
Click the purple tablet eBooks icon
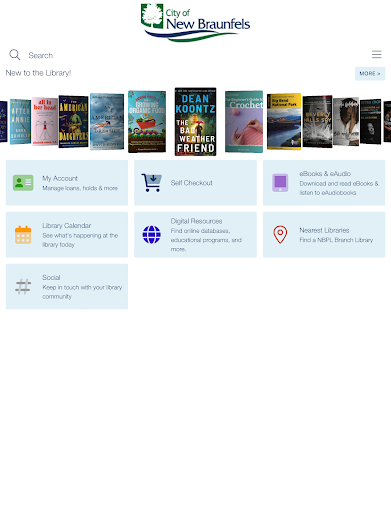pyautogui.click(x=280, y=183)
